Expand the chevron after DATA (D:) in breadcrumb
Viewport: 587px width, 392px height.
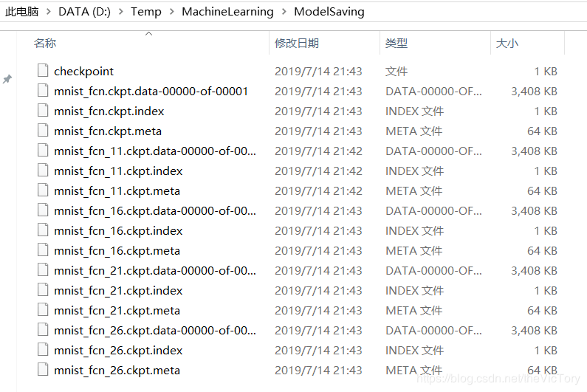(x=120, y=12)
